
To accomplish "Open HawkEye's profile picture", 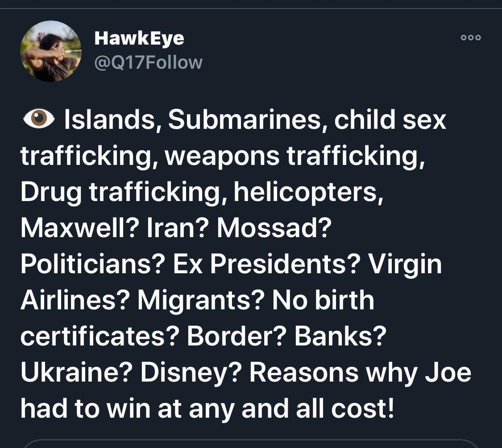I will (x=51, y=51).
